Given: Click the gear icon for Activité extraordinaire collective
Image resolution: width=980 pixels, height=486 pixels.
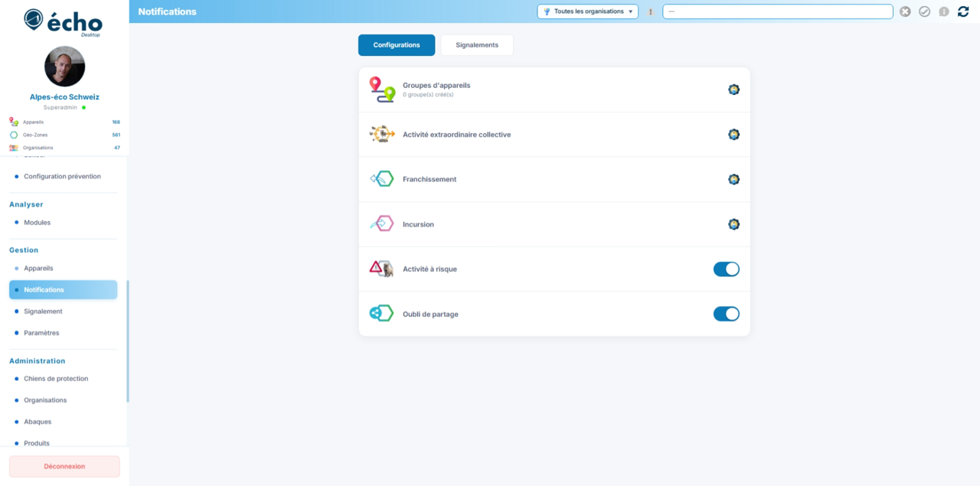Looking at the screenshot, I should click(x=733, y=135).
